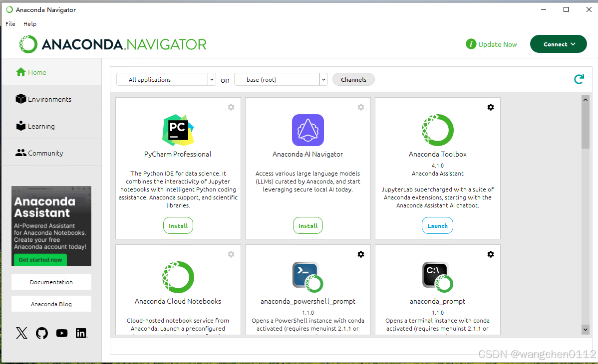The width and height of the screenshot is (598, 364).
Task: Open Anaconda Cloud Notebooks gear options
Action: pos(231,255)
